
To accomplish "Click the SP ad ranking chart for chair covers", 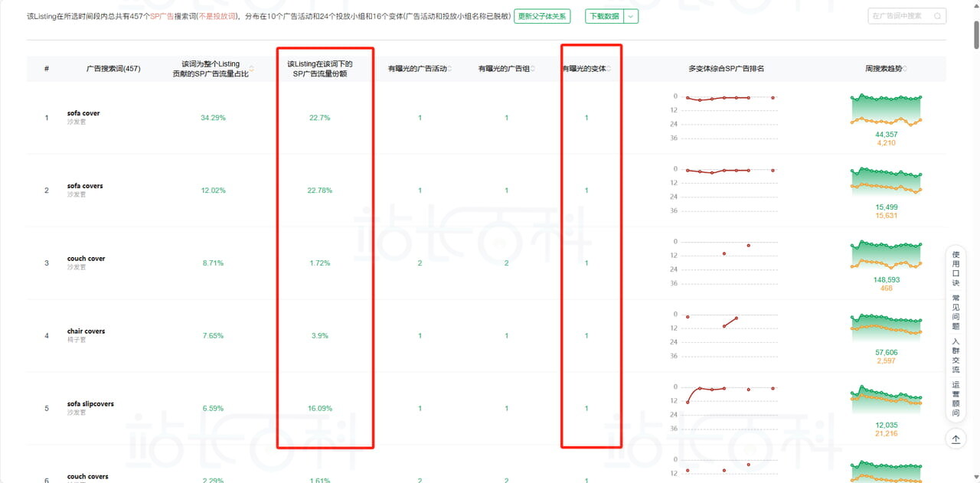I will point(725,336).
